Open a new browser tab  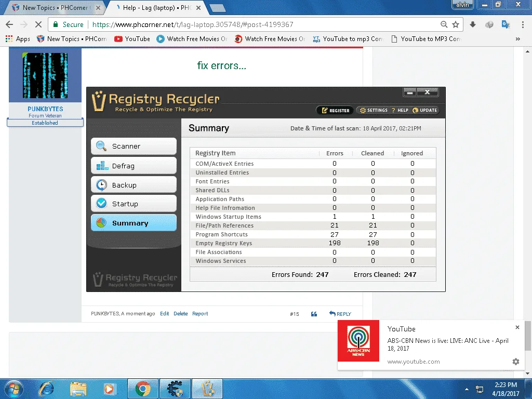pyautogui.click(x=217, y=8)
